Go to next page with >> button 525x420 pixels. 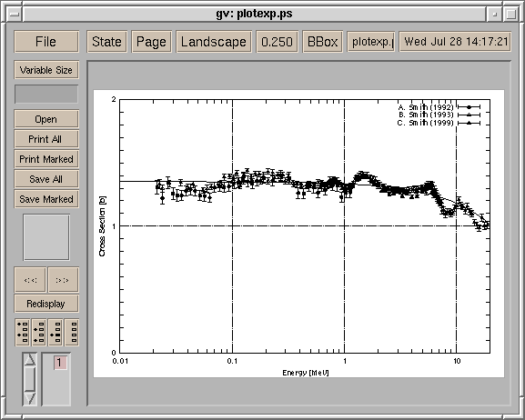(x=63, y=280)
